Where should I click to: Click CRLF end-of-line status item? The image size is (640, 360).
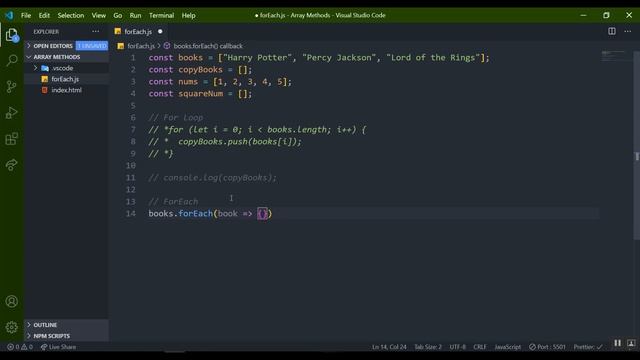(480, 347)
